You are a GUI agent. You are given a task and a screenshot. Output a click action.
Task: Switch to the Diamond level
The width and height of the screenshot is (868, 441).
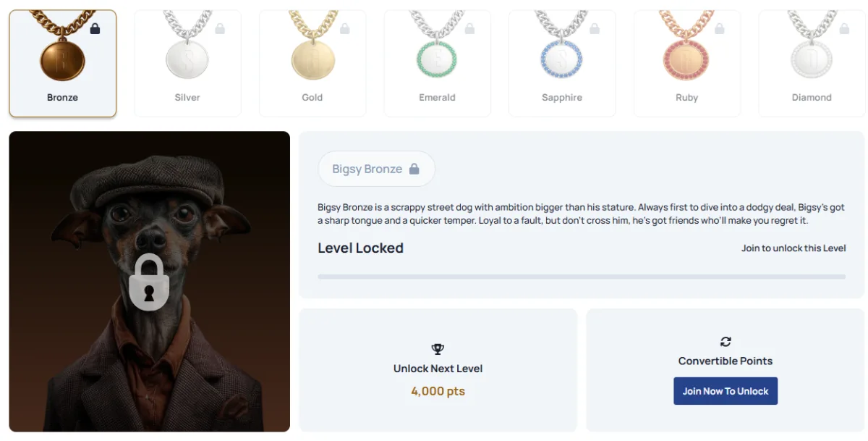pyautogui.click(x=812, y=62)
